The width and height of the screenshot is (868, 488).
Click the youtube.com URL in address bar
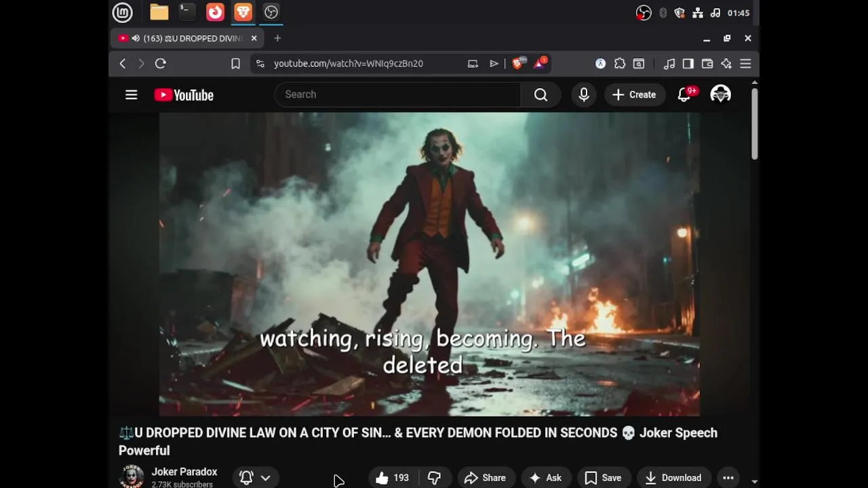point(349,64)
